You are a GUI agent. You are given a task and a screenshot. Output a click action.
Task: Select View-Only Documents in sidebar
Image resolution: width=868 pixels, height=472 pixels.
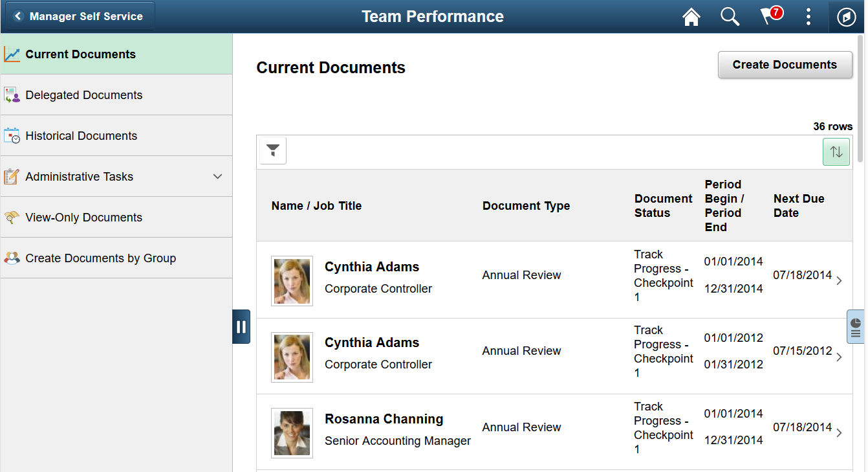pos(116,218)
